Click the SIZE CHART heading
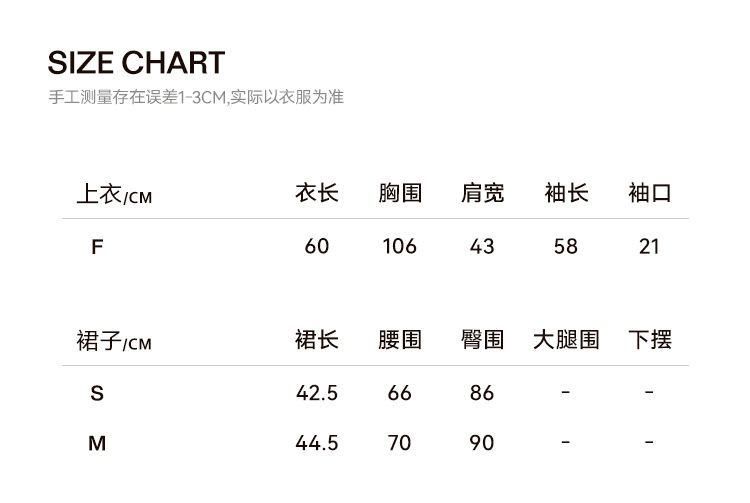Screen dimensions: 750x503 click(x=136, y=64)
